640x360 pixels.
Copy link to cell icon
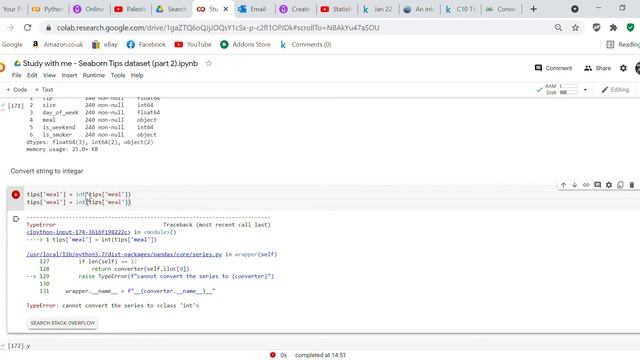586,185
